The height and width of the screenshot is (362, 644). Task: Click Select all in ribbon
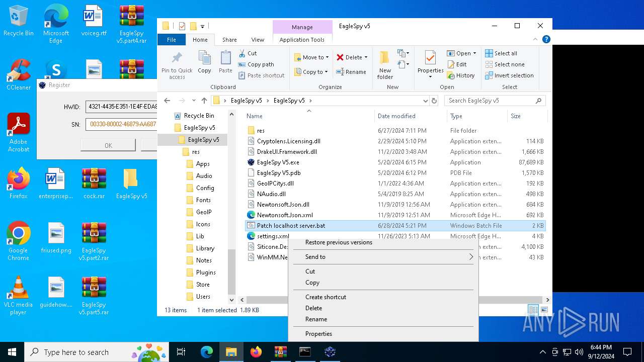pos(501,53)
